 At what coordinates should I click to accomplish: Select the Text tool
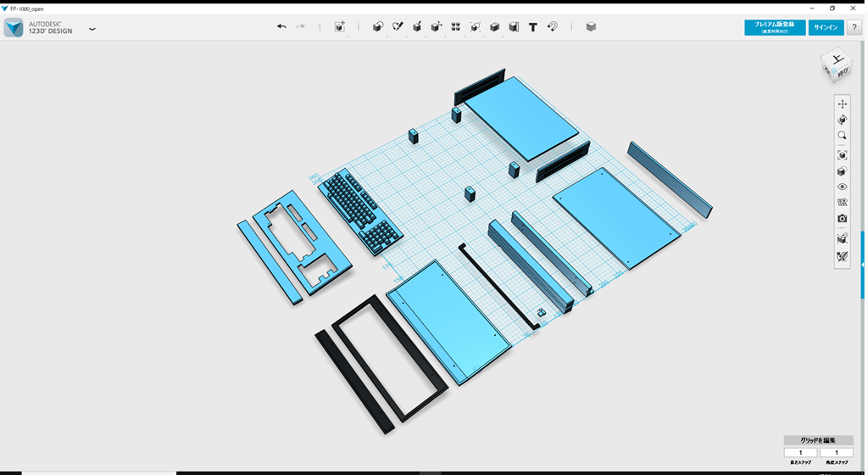(532, 27)
